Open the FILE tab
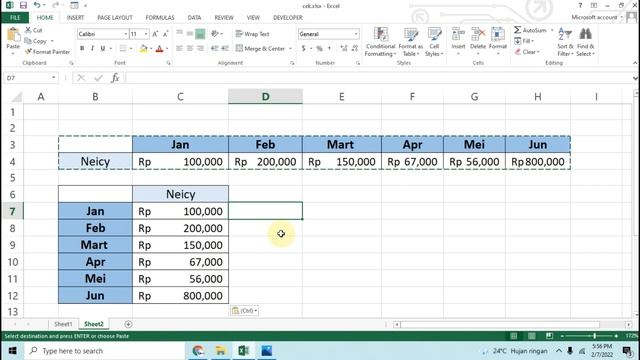The height and width of the screenshot is (360, 640). (x=15, y=18)
